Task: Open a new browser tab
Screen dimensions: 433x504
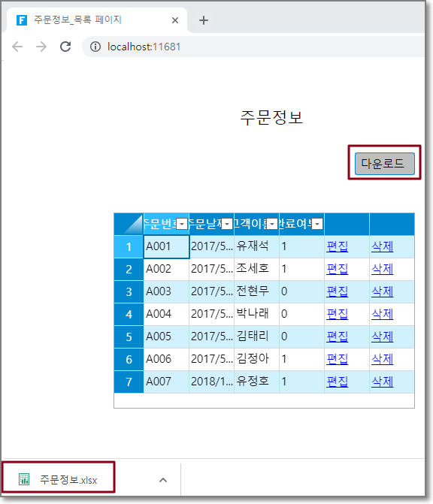Action: pos(203,20)
